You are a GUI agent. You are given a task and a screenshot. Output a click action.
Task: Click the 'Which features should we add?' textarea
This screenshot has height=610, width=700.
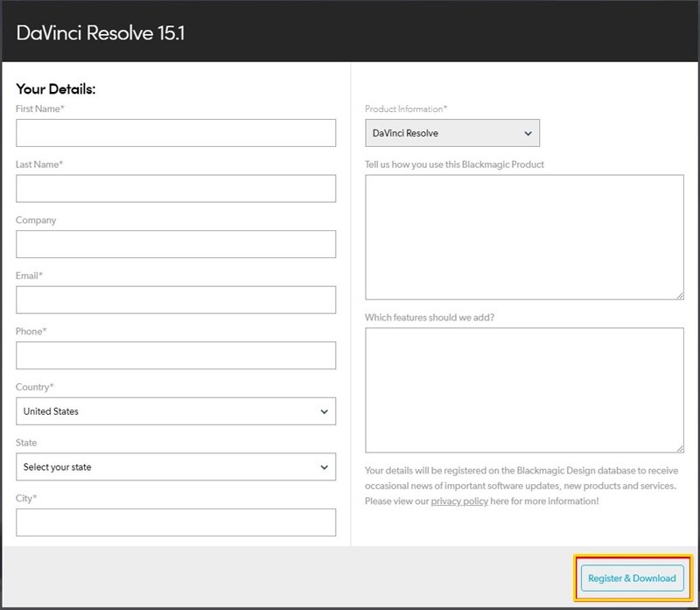(x=524, y=390)
